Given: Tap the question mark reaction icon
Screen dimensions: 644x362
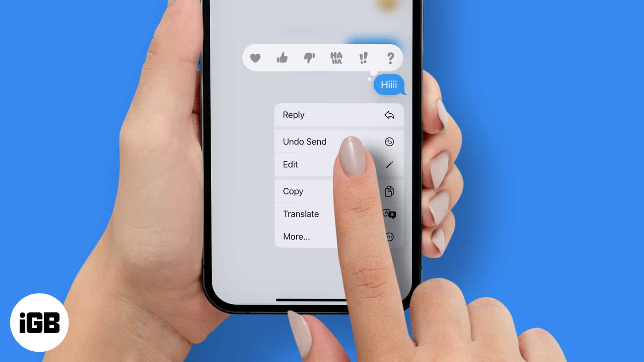Looking at the screenshot, I should (390, 58).
